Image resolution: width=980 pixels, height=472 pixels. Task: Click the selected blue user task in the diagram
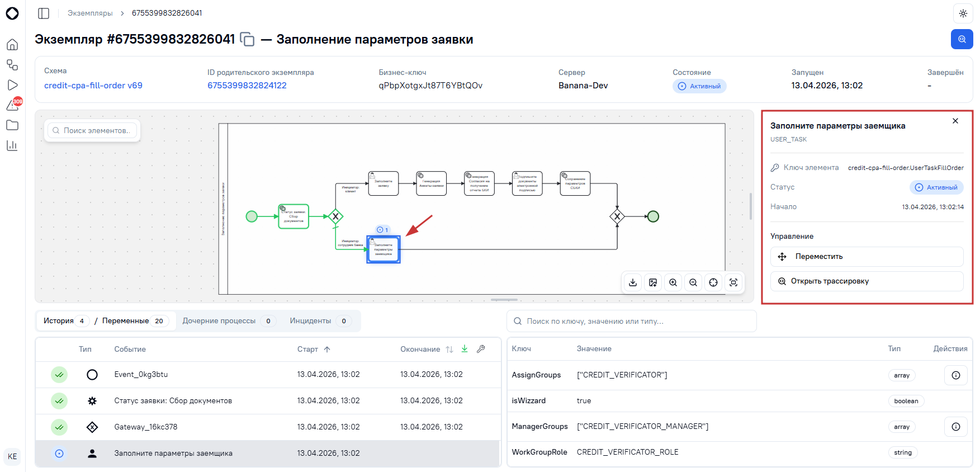point(384,249)
